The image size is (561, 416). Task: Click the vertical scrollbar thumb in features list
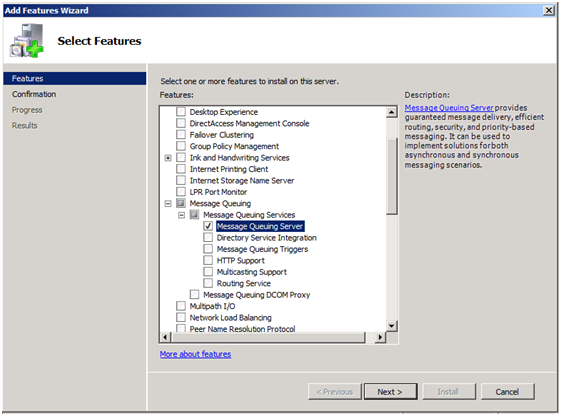392,176
